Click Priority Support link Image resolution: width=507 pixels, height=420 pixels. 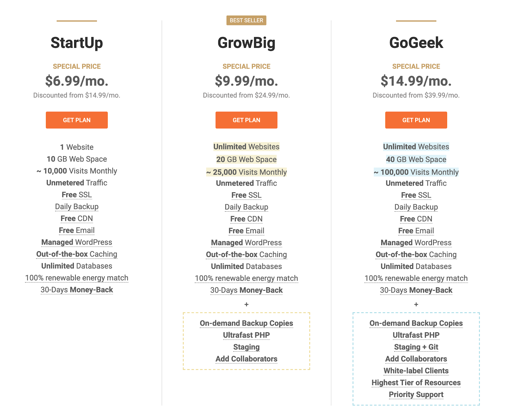416,395
